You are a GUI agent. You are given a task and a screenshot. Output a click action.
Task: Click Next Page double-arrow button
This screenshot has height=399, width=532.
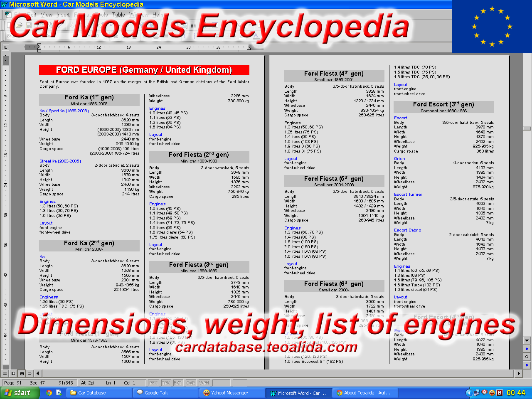click(527, 365)
